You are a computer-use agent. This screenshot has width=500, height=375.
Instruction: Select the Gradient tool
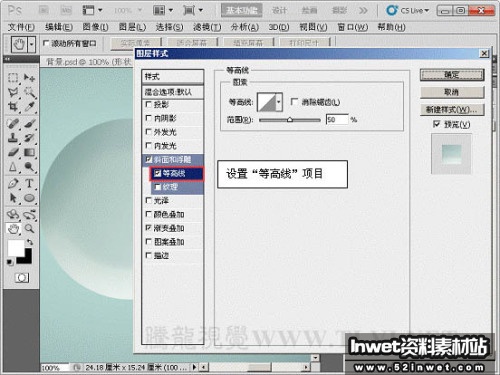click(29, 153)
